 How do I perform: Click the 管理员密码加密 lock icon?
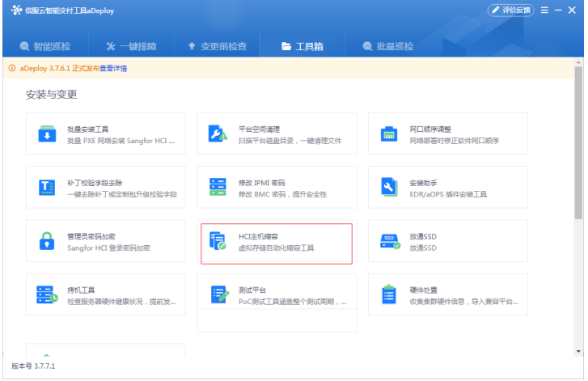coord(47,241)
